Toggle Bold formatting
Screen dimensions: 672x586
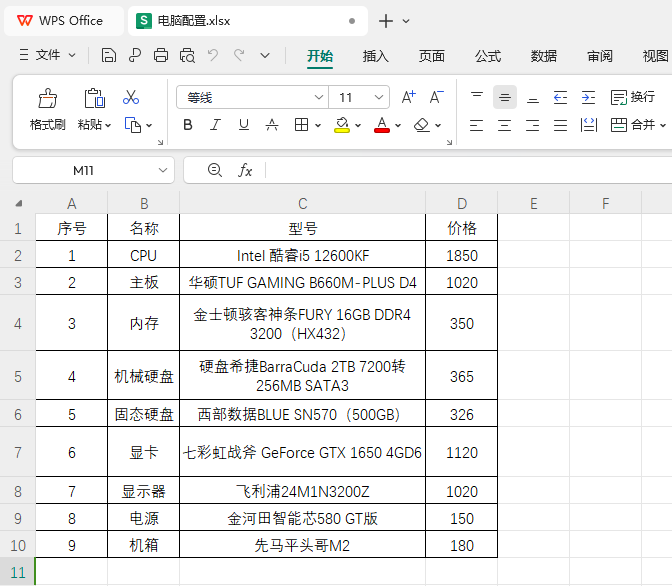coord(188,125)
